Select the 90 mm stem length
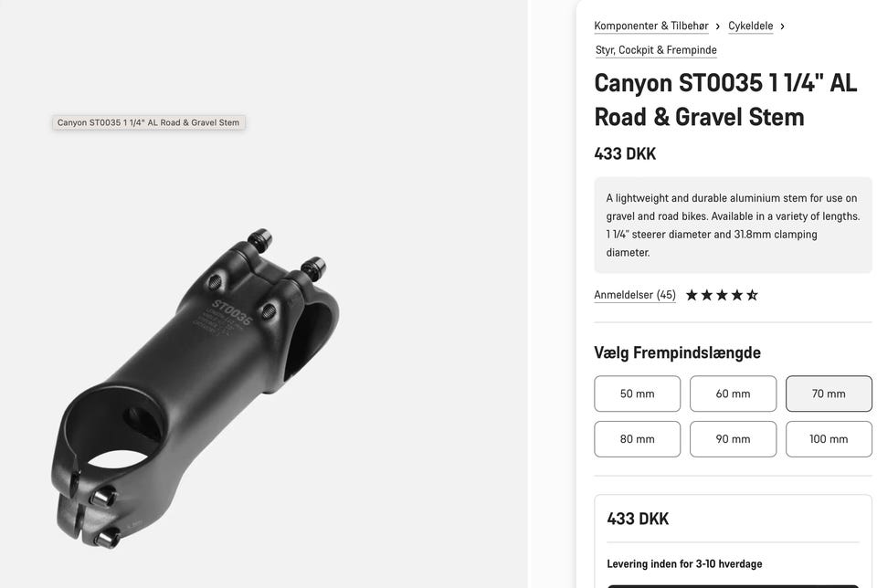The height and width of the screenshot is (588, 877). pyautogui.click(x=733, y=439)
